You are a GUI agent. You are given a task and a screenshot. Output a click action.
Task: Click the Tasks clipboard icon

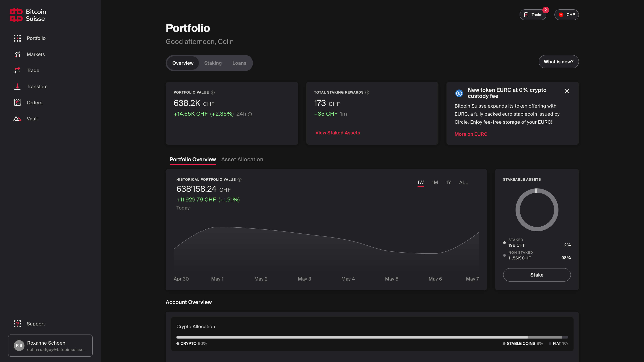(526, 15)
